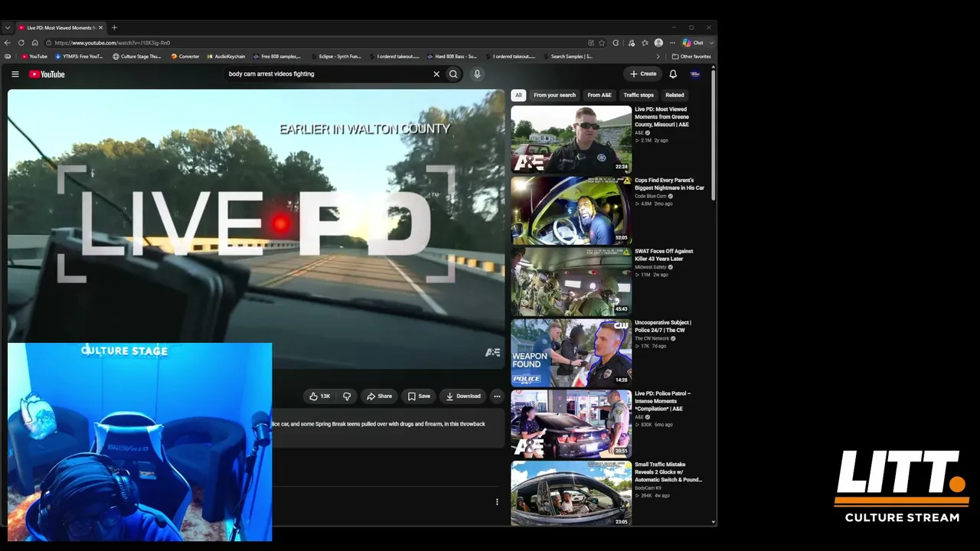
Task: Go to the YouTube home logo
Action: pyautogui.click(x=47, y=74)
